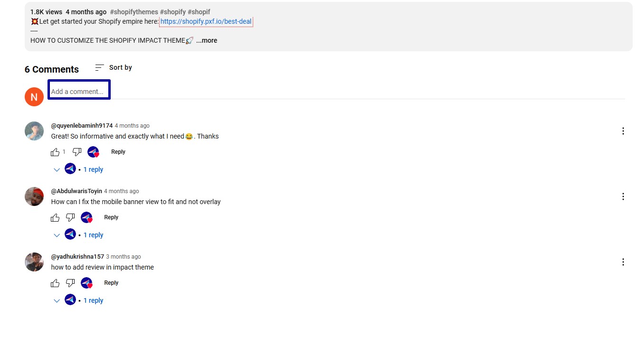
Task: Reply to the mobile banner view comment
Action: click(x=111, y=217)
